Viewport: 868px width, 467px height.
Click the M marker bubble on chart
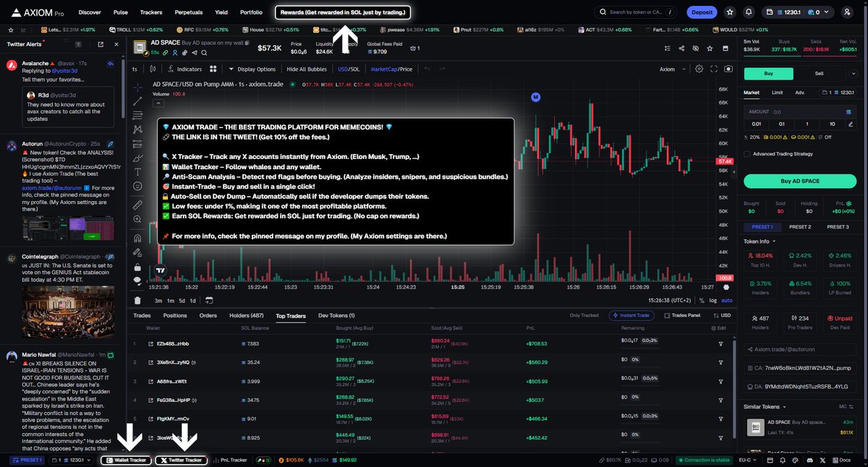pos(536,96)
